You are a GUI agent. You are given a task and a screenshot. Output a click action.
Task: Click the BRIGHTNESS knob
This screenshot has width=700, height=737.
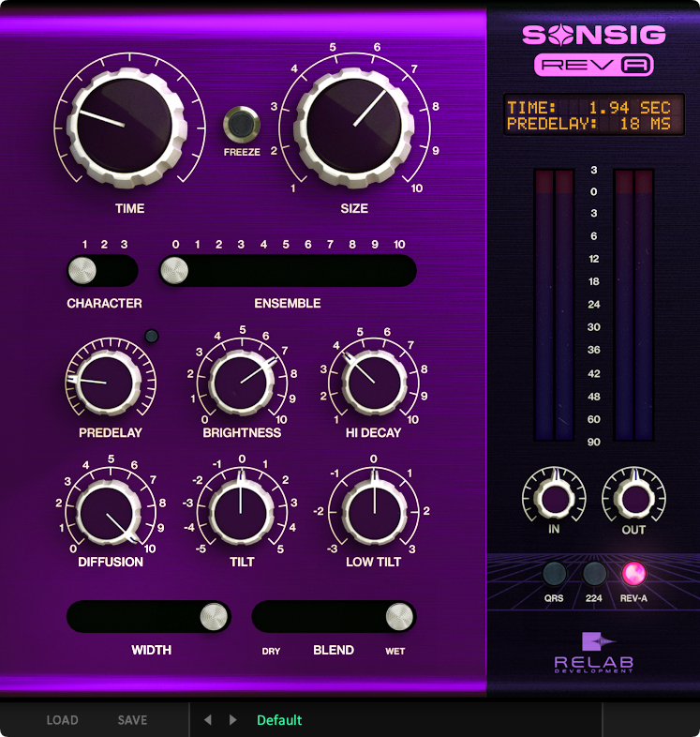[241, 379]
